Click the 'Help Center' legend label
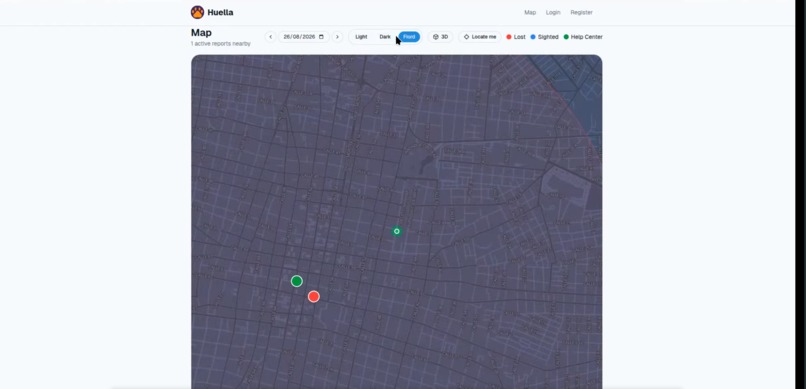806x389 pixels. pyautogui.click(x=587, y=37)
